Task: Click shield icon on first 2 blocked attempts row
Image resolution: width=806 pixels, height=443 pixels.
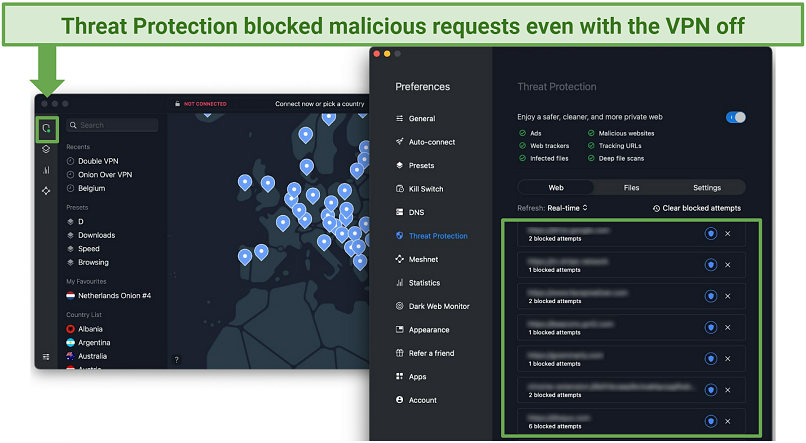Action: [x=710, y=234]
